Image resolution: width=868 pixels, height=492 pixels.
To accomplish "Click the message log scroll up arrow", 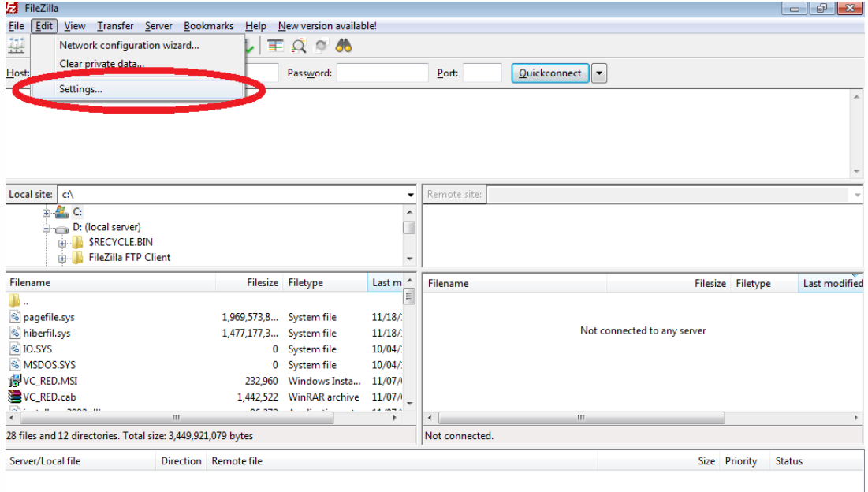I will [x=856, y=96].
